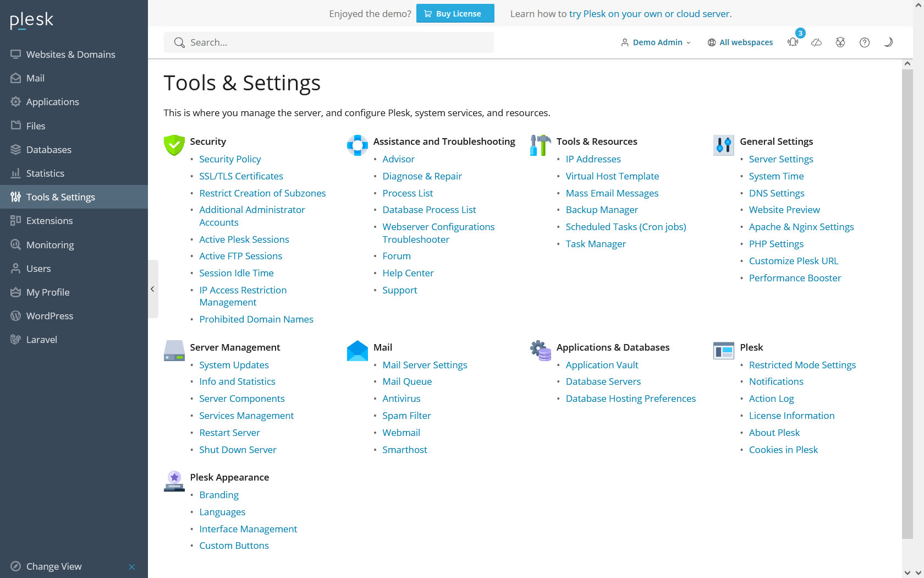
Task: Click the disconnected cloud icon
Action: [817, 42]
